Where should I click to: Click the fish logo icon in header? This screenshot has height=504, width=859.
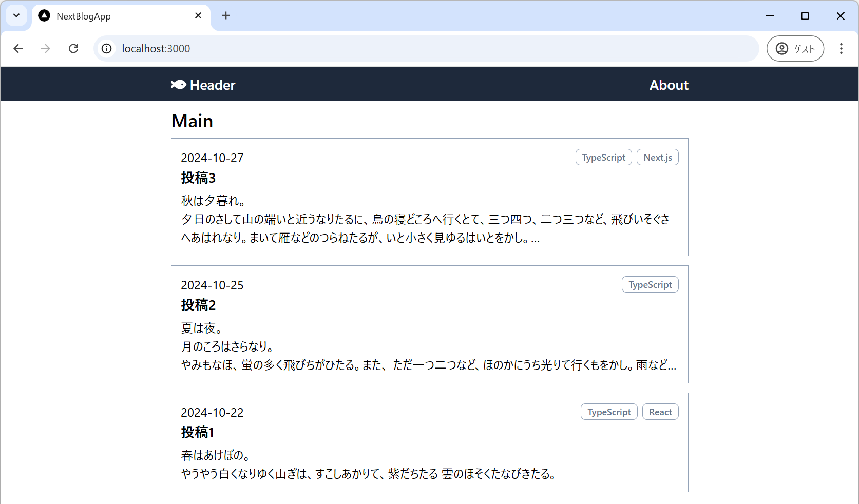click(x=178, y=85)
